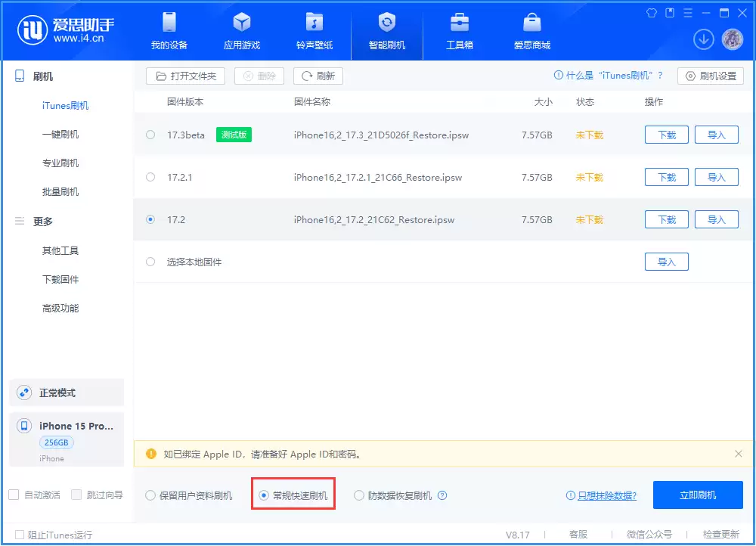Open 批量刷机 (Batch Flash) in the sidebar

click(x=60, y=192)
